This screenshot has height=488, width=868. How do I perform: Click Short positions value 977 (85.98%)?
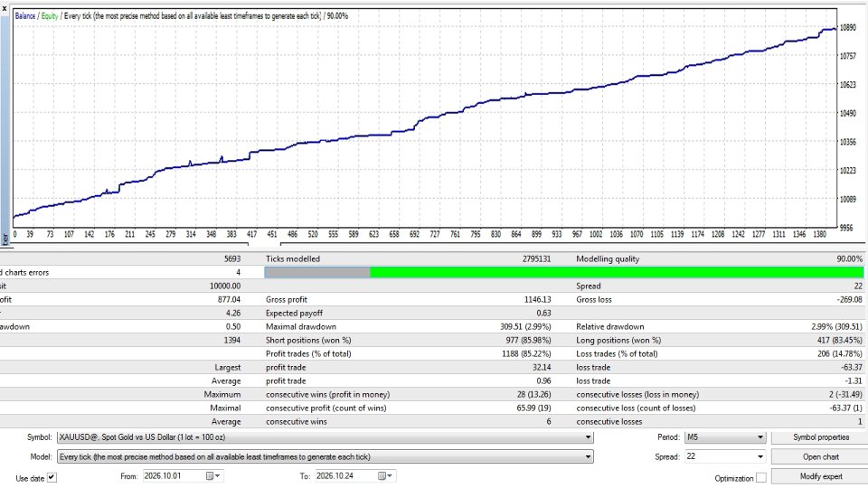[528, 341]
